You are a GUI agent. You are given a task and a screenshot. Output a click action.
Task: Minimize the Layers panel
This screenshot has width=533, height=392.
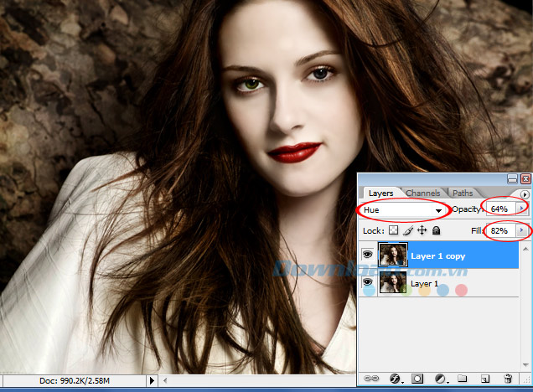tap(512, 178)
